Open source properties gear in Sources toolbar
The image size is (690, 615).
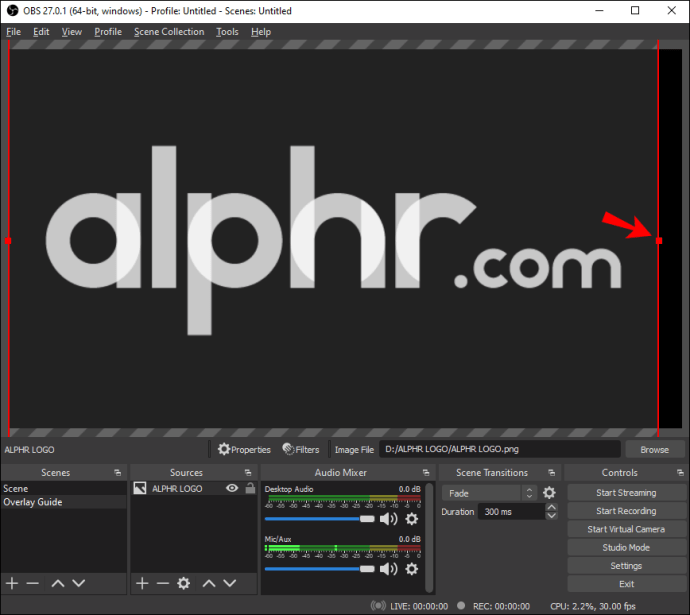point(184,583)
